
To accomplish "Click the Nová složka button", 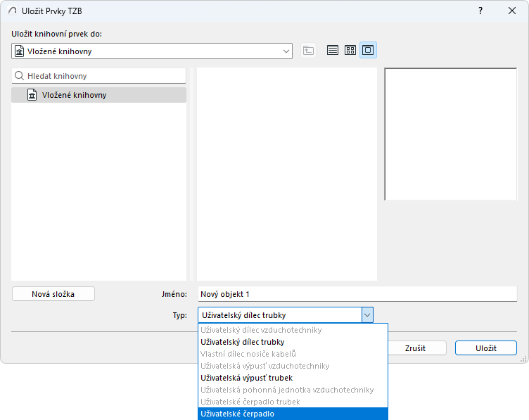I will click(53, 294).
